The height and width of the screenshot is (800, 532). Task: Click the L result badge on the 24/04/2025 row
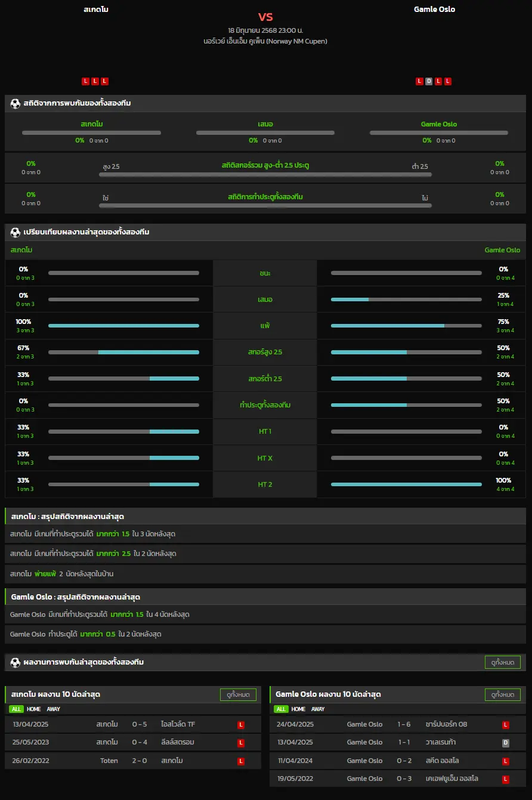point(506,725)
